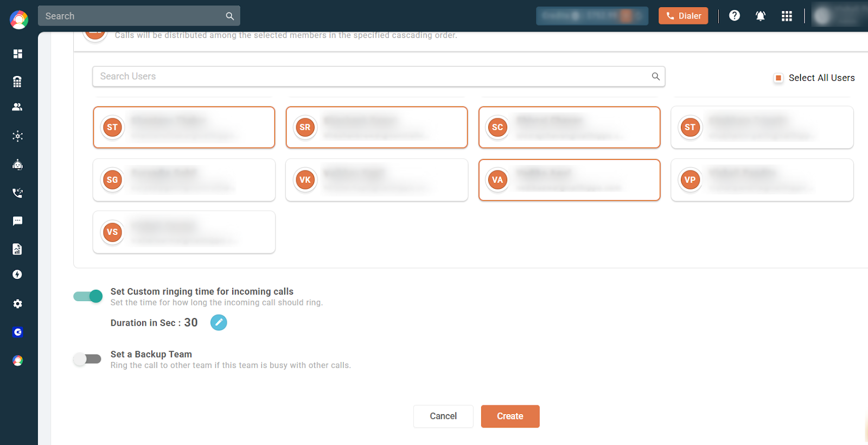Select the second ST user card
The height and width of the screenshot is (445, 868).
point(762,128)
